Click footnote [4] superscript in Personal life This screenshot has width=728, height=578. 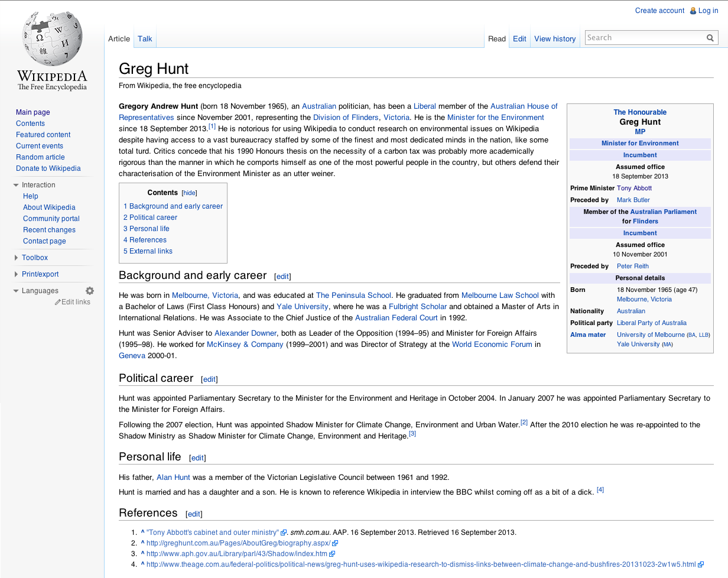coord(600,489)
